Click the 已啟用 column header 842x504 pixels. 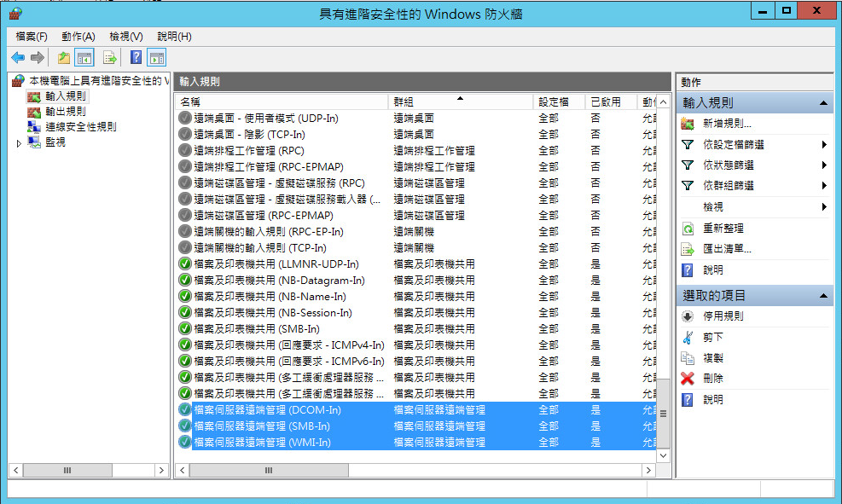pos(611,102)
